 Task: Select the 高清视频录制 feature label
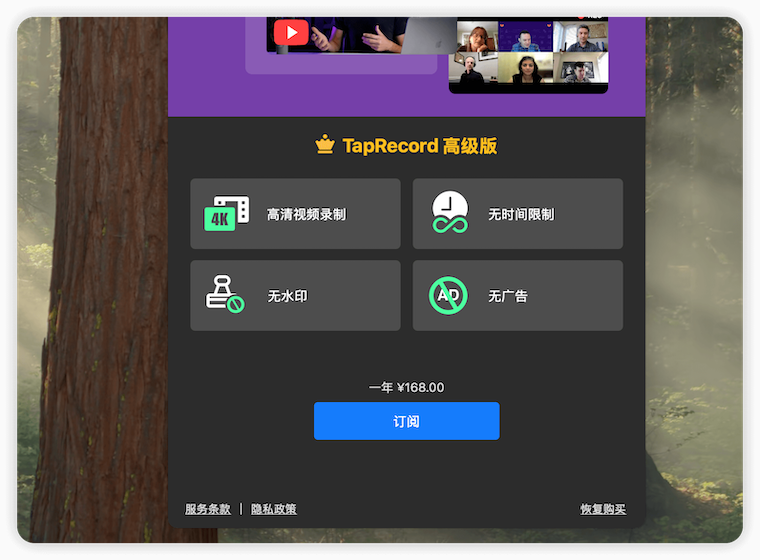306,214
